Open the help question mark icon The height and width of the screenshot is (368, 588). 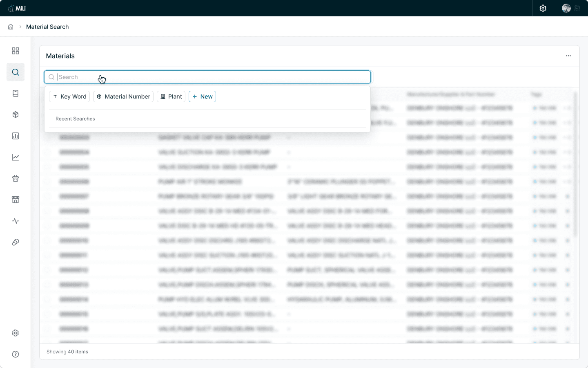pyautogui.click(x=16, y=354)
